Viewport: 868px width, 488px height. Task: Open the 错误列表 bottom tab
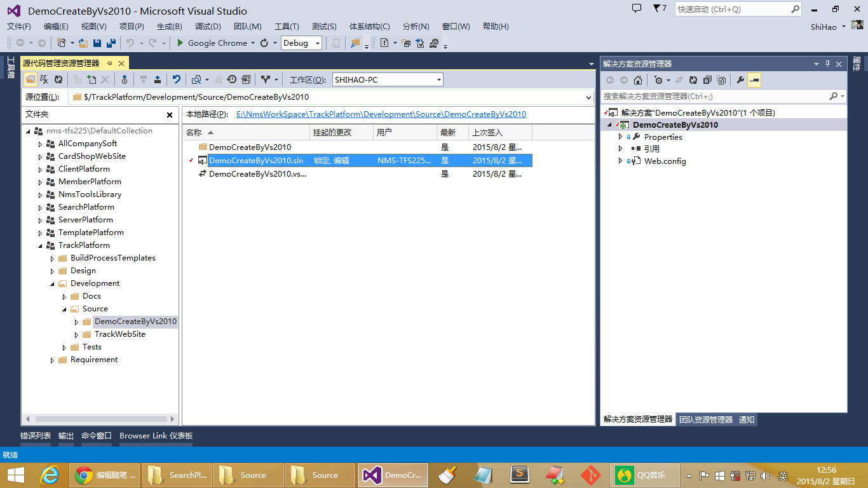click(36, 436)
